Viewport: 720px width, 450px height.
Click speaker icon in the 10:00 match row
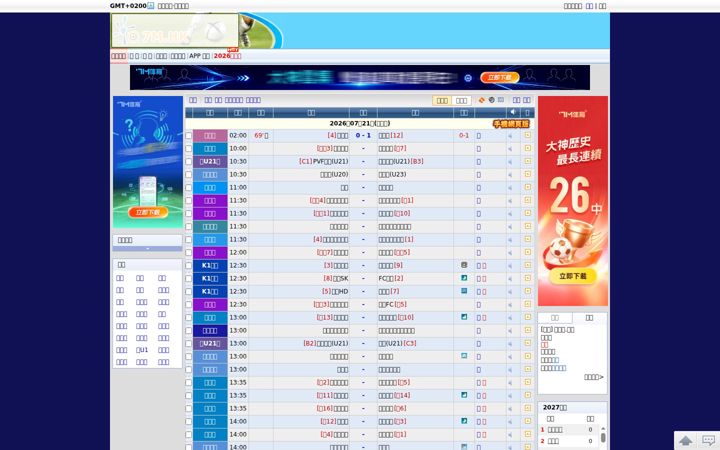click(510, 149)
